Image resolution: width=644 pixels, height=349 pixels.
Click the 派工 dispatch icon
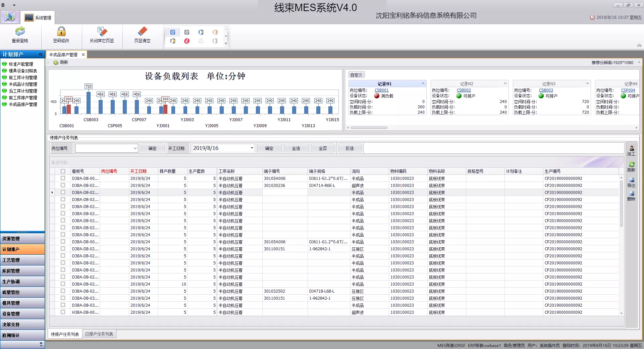[632, 148]
